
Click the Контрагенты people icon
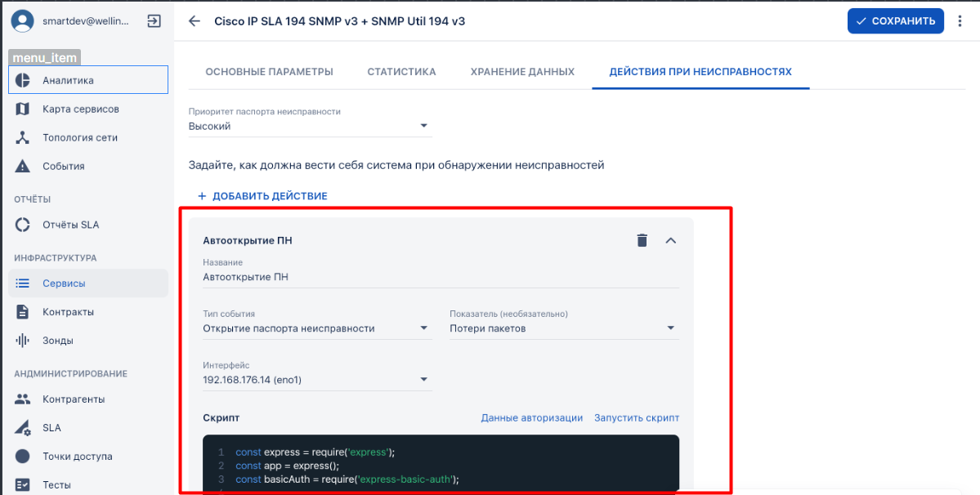23,399
